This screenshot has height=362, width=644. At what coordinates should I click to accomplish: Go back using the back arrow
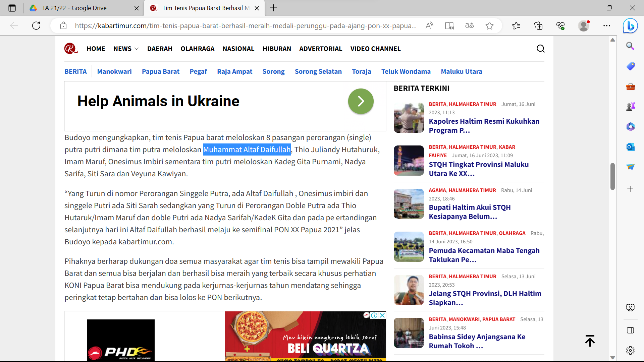(x=14, y=25)
